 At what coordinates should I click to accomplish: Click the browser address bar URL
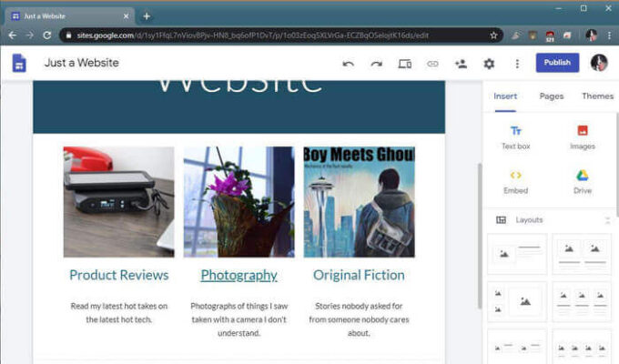pos(253,35)
